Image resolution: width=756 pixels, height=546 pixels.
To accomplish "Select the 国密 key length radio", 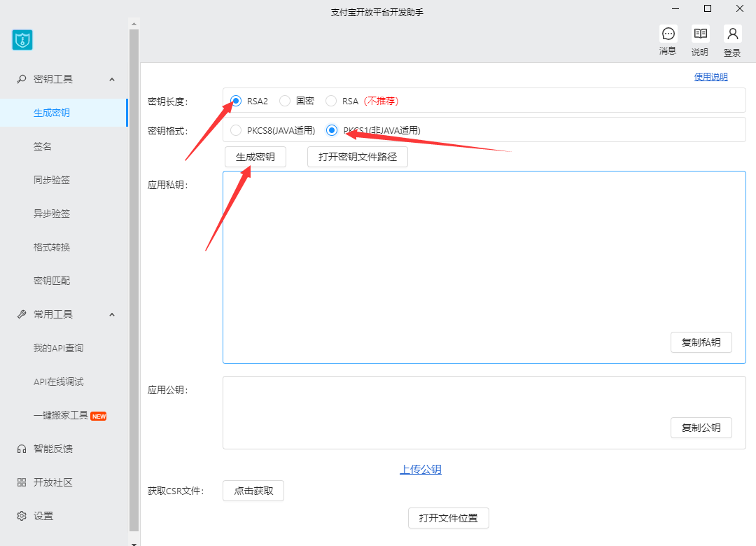I will pos(285,101).
